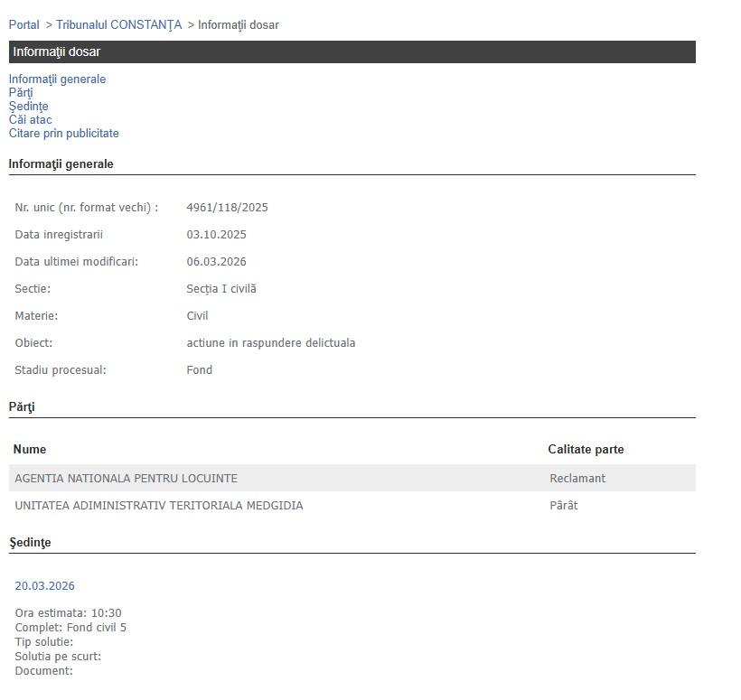Go to Ședințe navigation link
The height and width of the screenshot is (700, 741).
coord(28,107)
